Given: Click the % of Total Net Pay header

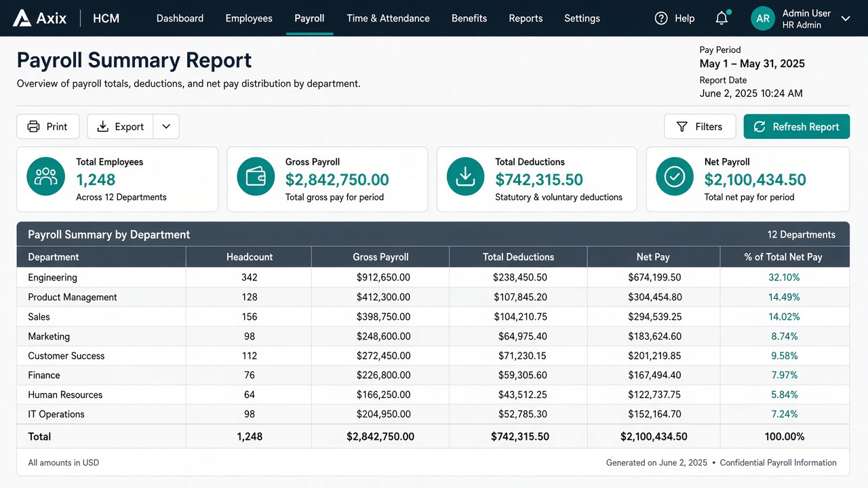Looking at the screenshot, I should (783, 257).
